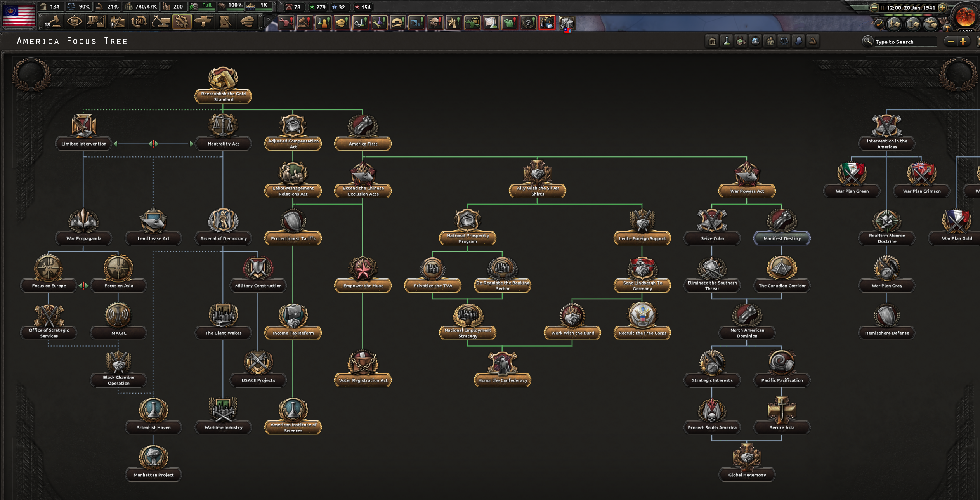The image size is (980, 500).
Task: Open the gavel decision alert icon
Action: 305,23
